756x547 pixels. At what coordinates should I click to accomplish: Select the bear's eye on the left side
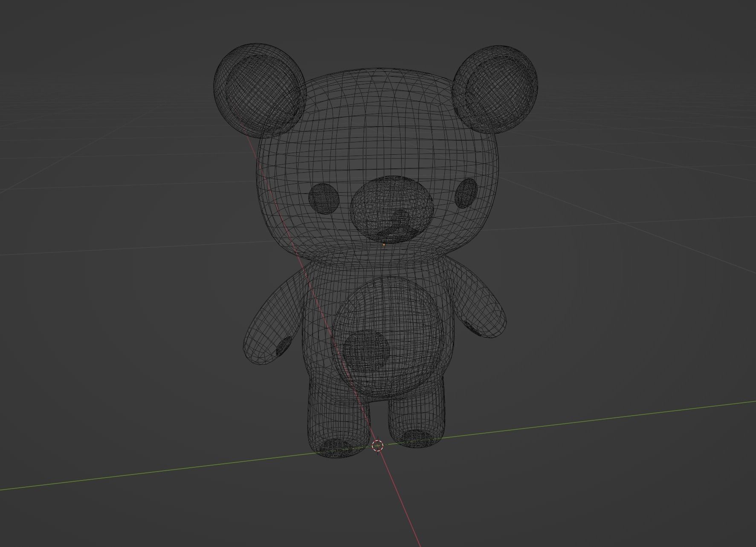(x=324, y=199)
